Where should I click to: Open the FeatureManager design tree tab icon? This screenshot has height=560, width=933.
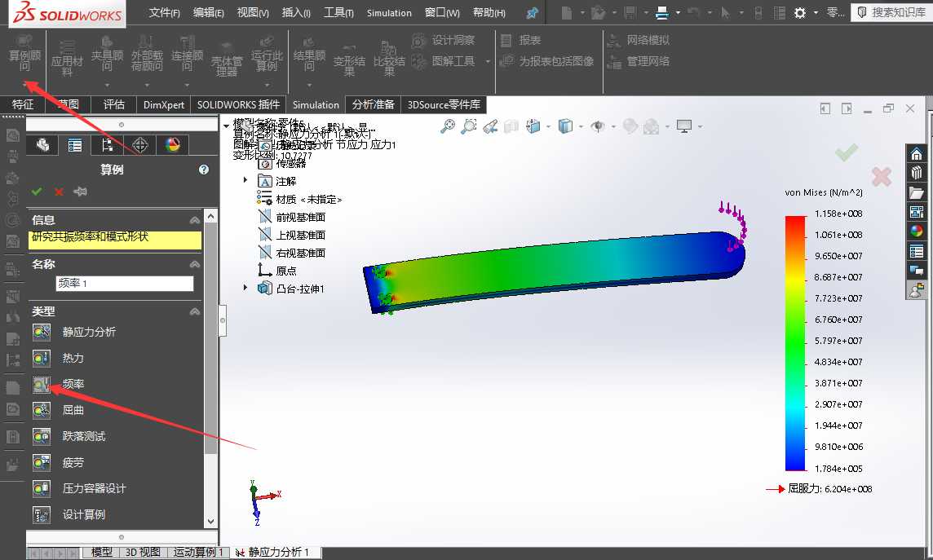tap(42, 145)
